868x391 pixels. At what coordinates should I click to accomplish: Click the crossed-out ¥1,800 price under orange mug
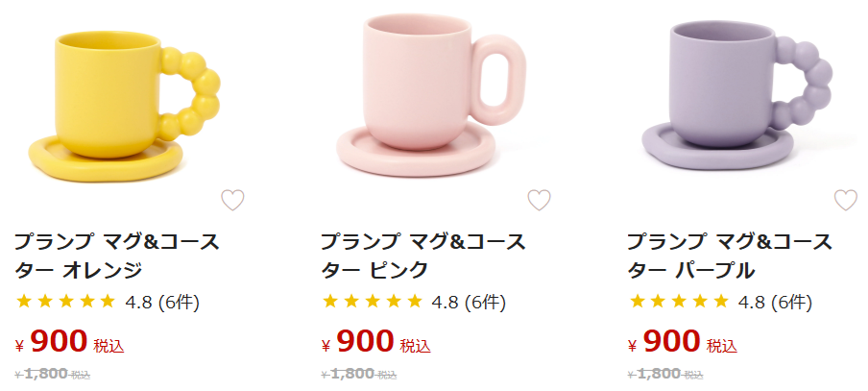[x=54, y=374]
